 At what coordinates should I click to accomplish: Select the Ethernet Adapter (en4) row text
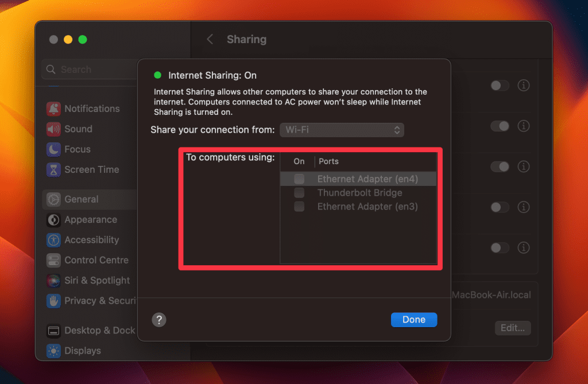pyautogui.click(x=367, y=179)
